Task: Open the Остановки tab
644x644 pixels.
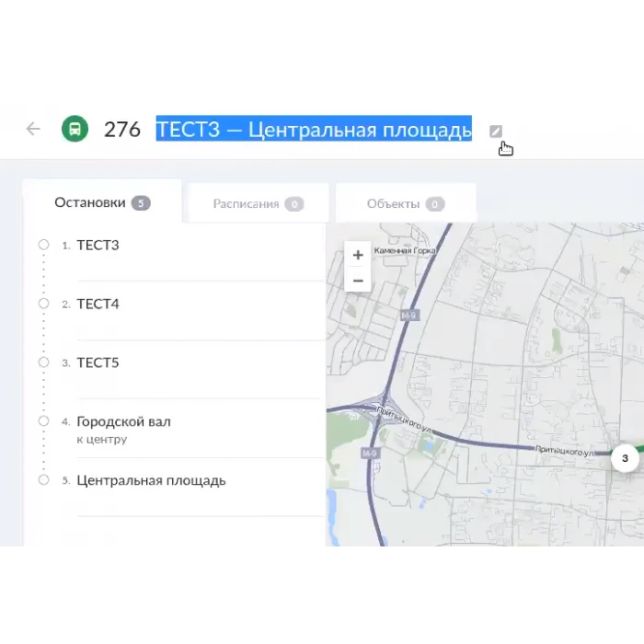Action: (x=101, y=203)
